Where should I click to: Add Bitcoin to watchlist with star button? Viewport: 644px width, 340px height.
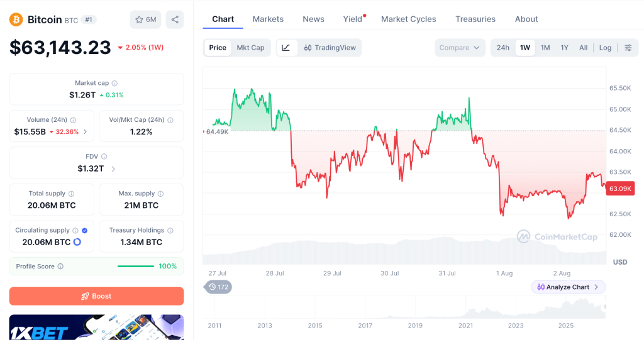pos(145,19)
